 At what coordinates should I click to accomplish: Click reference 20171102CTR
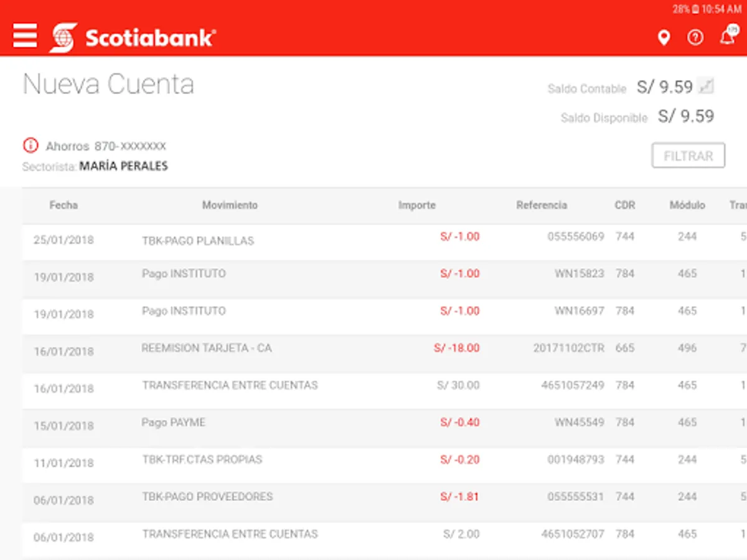pyautogui.click(x=569, y=348)
